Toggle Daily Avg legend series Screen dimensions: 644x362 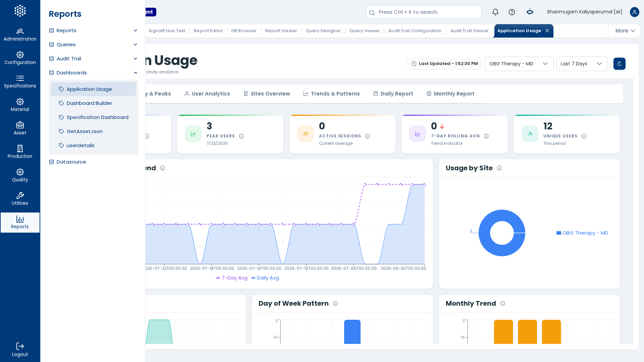(x=265, y=278)
